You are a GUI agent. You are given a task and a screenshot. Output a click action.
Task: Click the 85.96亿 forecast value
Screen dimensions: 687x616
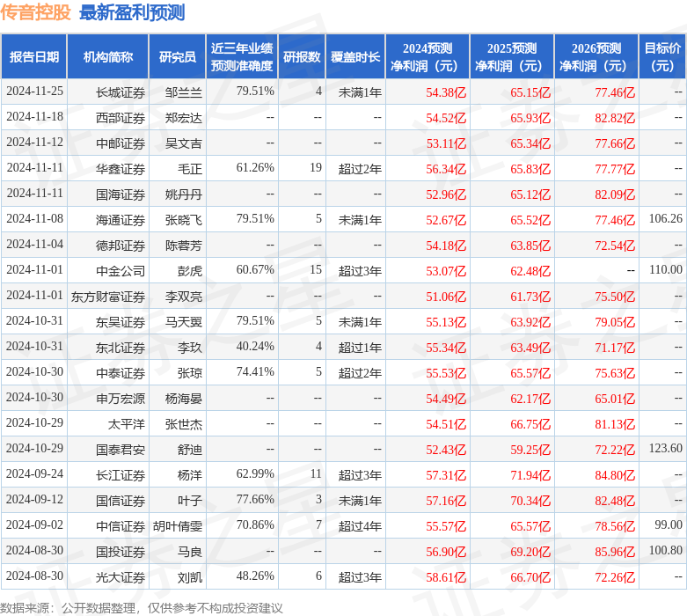point(615,552)
